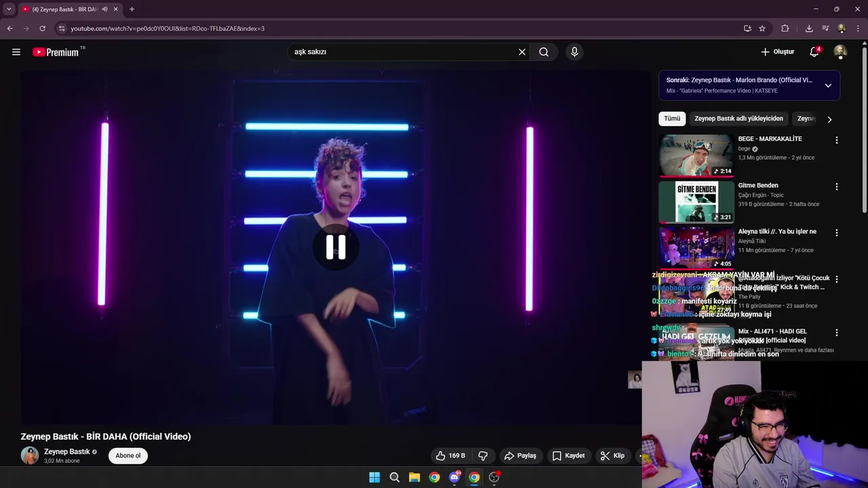The width and height of the screenshot is (868, 488).
Task: Open the Windows Start menu
Action: click(x=374, y=477)
